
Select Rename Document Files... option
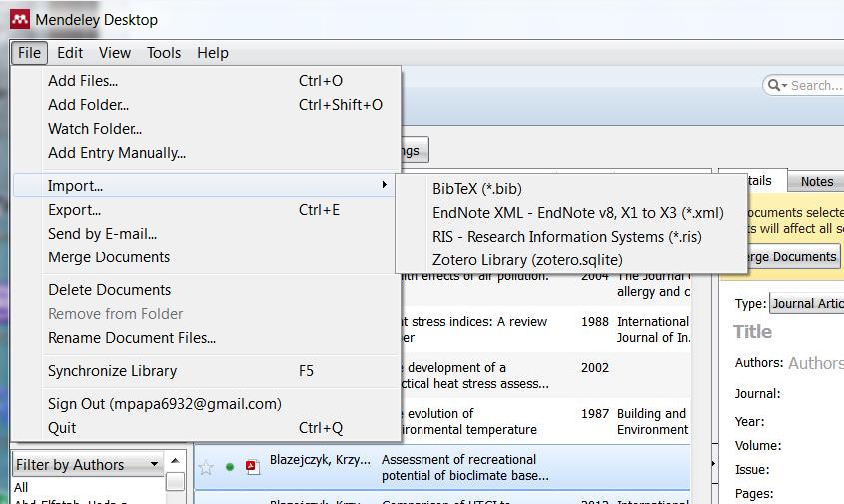(x=206, y=337)
